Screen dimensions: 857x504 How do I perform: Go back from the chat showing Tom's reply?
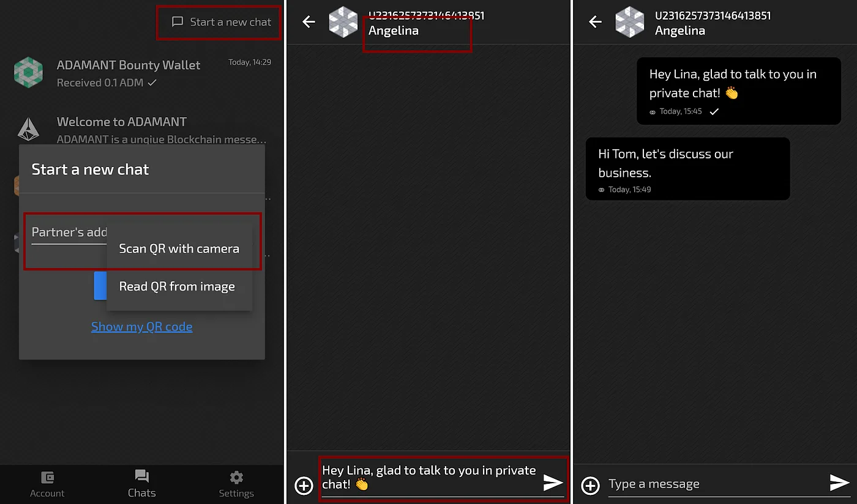595,22
